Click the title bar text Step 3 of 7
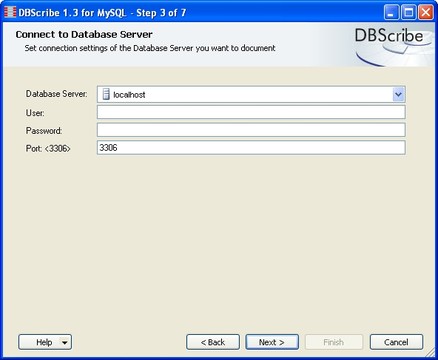The height and width of the screenshot is (360, 438). tap(161, 13)
